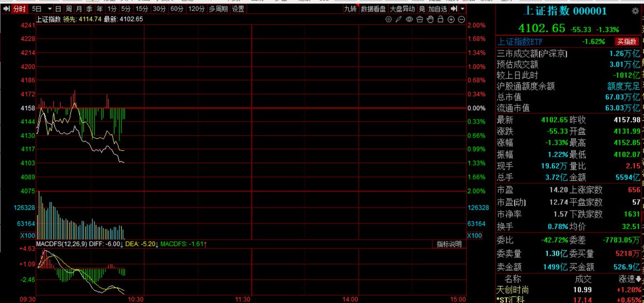
Task: Select the 分时 intraday tab
Action: coord(19,9)
